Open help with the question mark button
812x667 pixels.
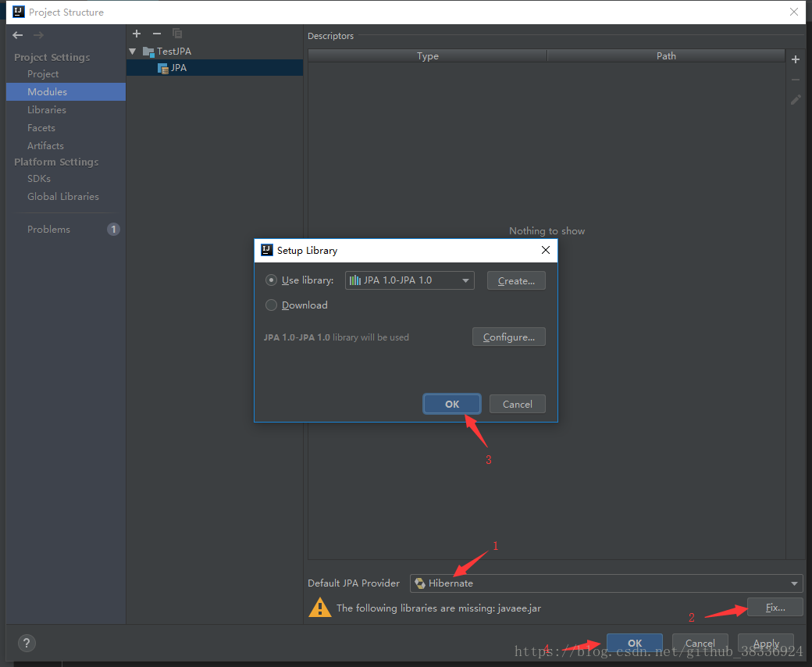pos(27,644)
